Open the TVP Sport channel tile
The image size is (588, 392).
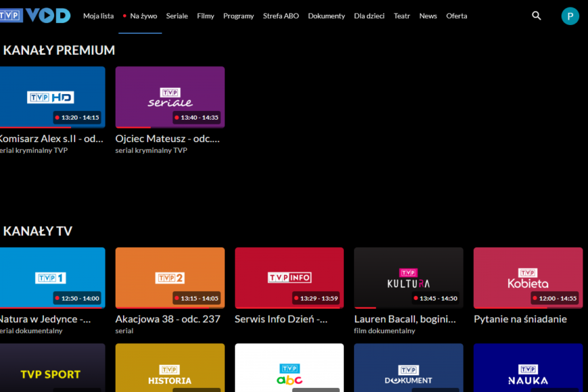(53, 368)
